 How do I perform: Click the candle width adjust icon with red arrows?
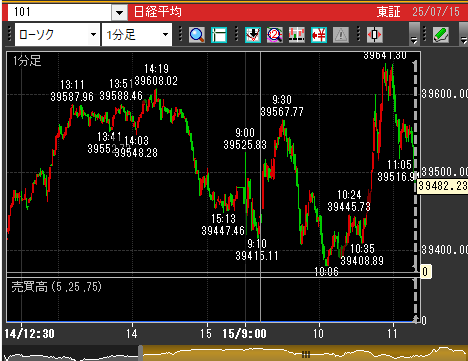[x=375, y=35]
